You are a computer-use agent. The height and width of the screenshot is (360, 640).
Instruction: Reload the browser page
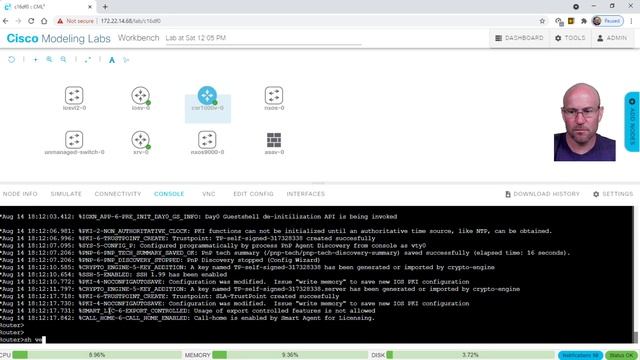(31, 21)
